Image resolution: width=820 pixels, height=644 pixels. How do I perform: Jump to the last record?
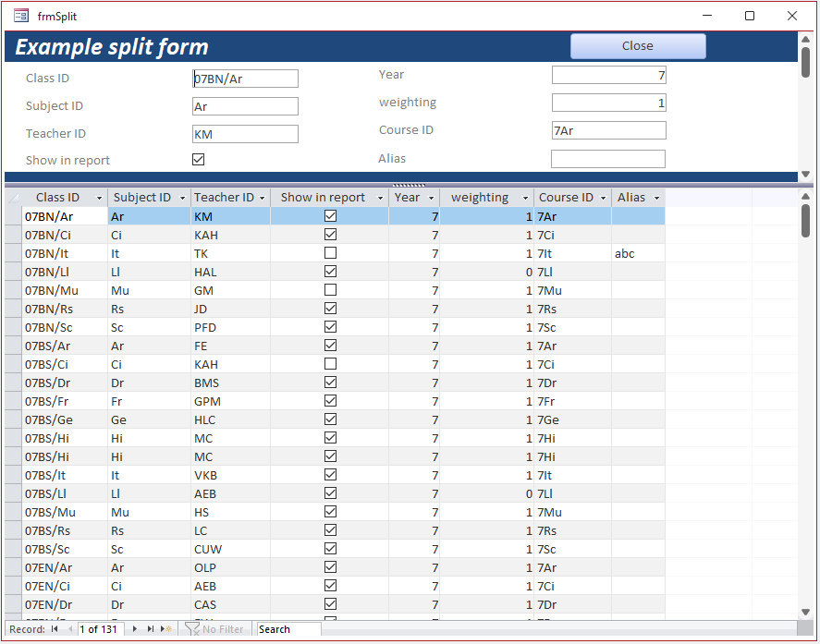click(x=151, y=629)
